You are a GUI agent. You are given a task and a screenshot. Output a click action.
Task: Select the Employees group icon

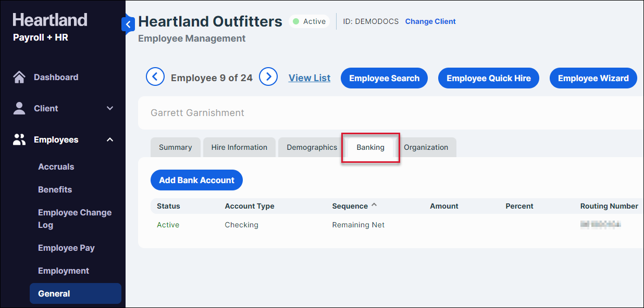[x=19, y=139]
